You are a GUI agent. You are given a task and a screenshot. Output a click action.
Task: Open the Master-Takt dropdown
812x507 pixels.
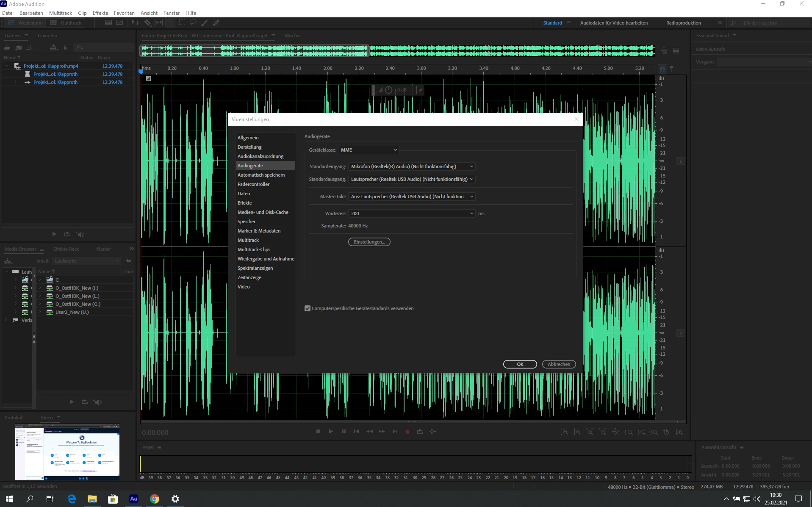[411, 197]
